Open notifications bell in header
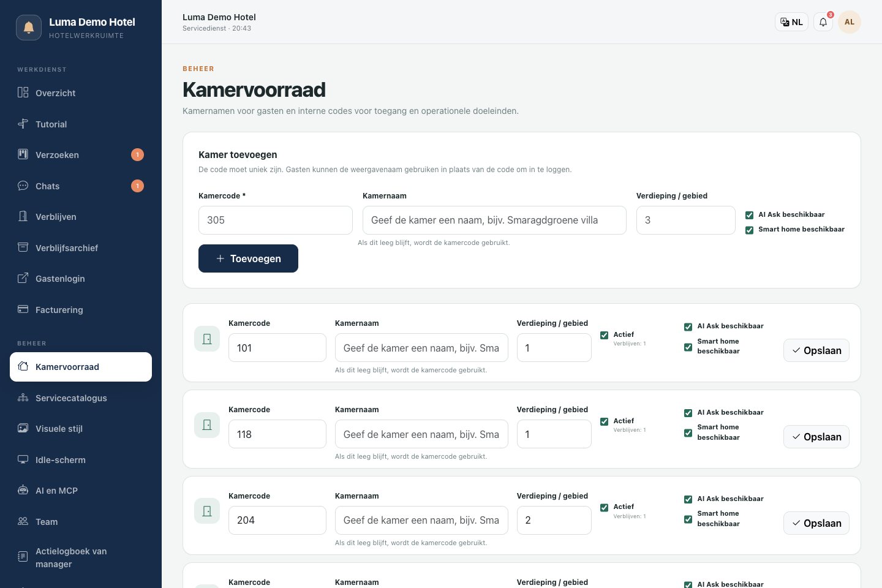This screenshot has width=882, height=588. [823, 22]
